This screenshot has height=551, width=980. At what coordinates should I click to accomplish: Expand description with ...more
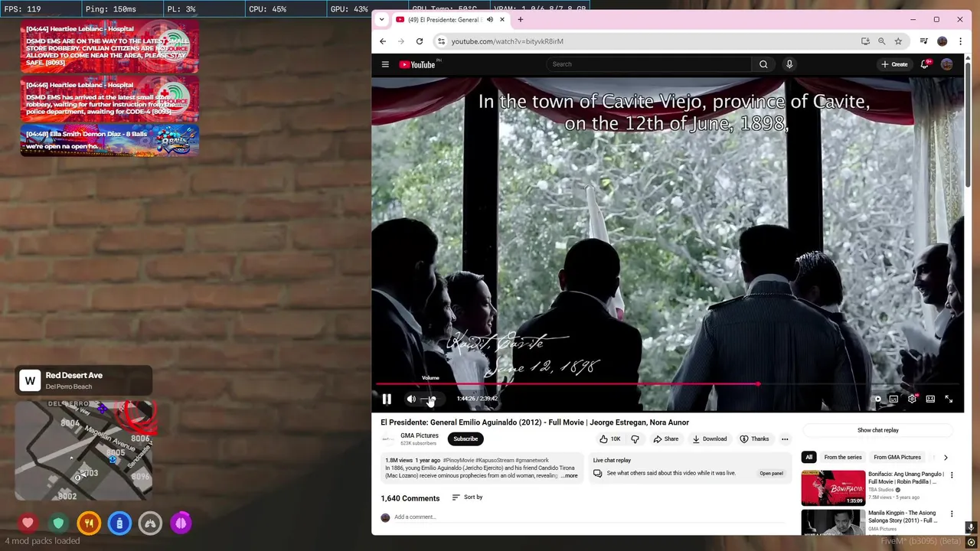[570, 476]
